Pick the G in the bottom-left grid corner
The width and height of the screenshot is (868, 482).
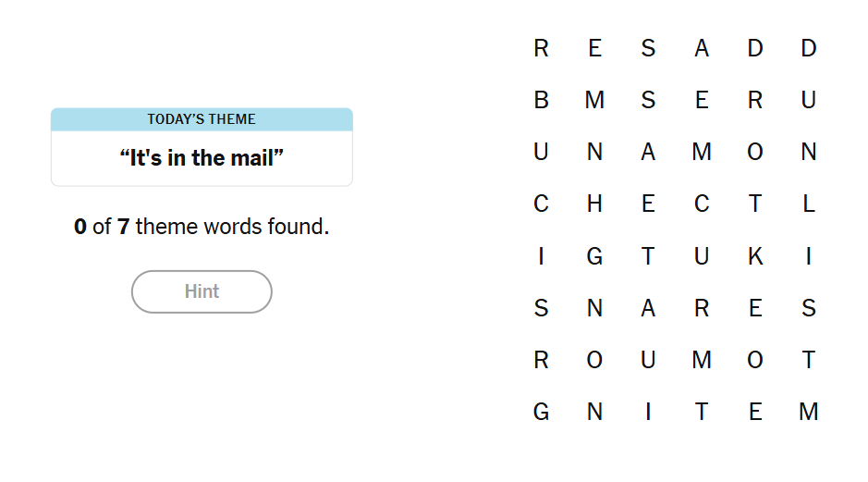(x=541, y=412)
